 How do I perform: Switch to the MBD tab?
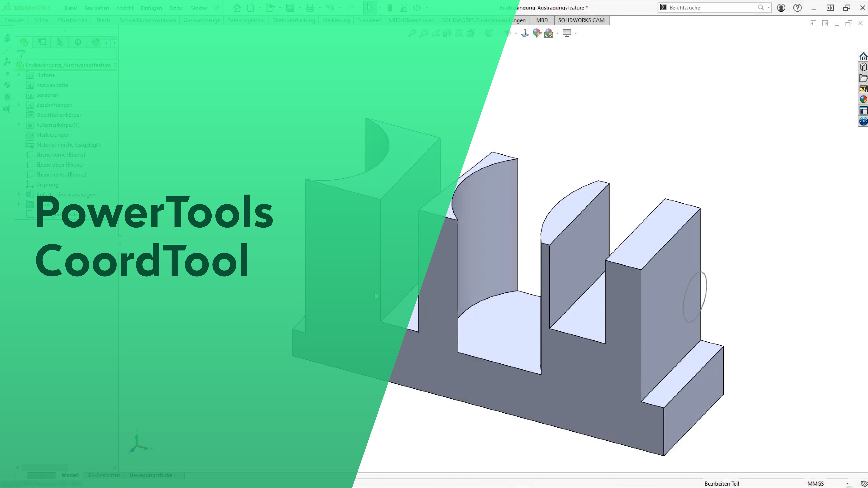(542, 20)
